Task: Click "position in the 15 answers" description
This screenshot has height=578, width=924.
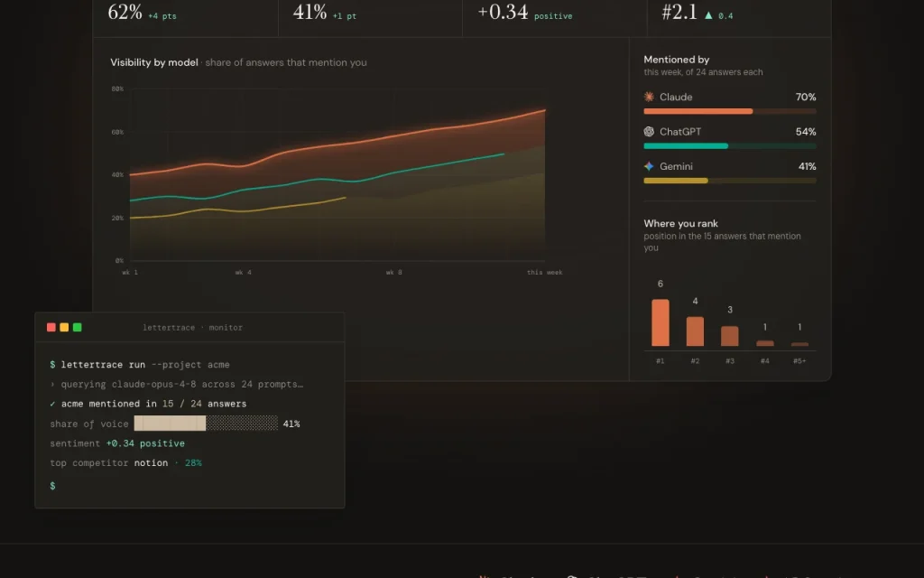Action: [x=722, y=242]
